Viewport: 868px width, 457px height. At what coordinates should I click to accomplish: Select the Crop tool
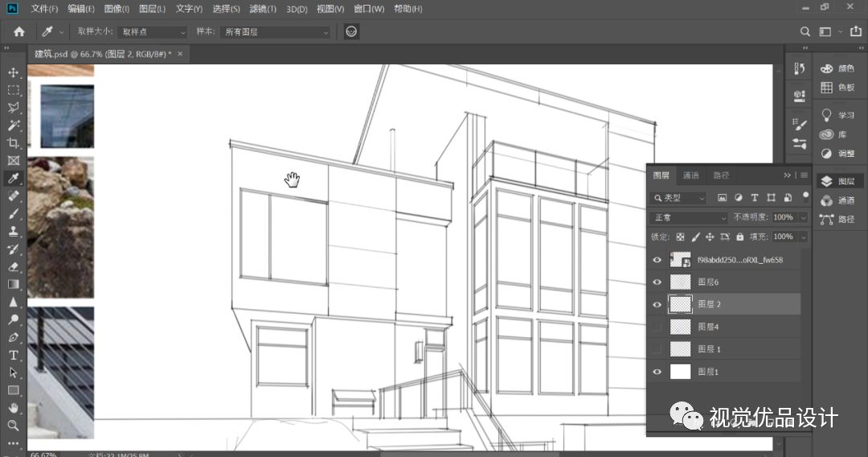point(14,143)
